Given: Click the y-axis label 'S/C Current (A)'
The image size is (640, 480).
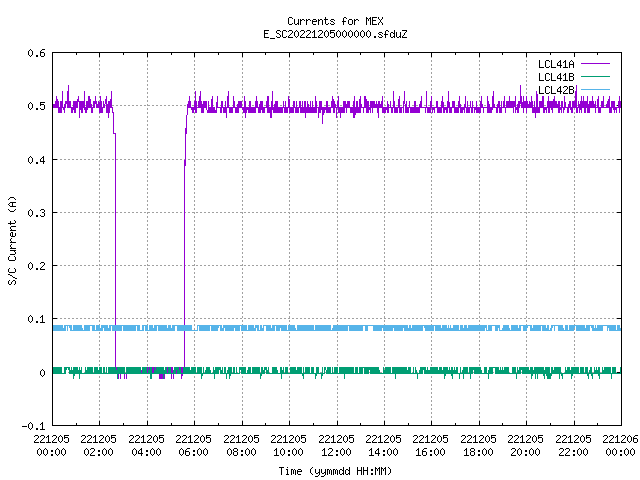Looking at the screenshot, I should [13, 241].
